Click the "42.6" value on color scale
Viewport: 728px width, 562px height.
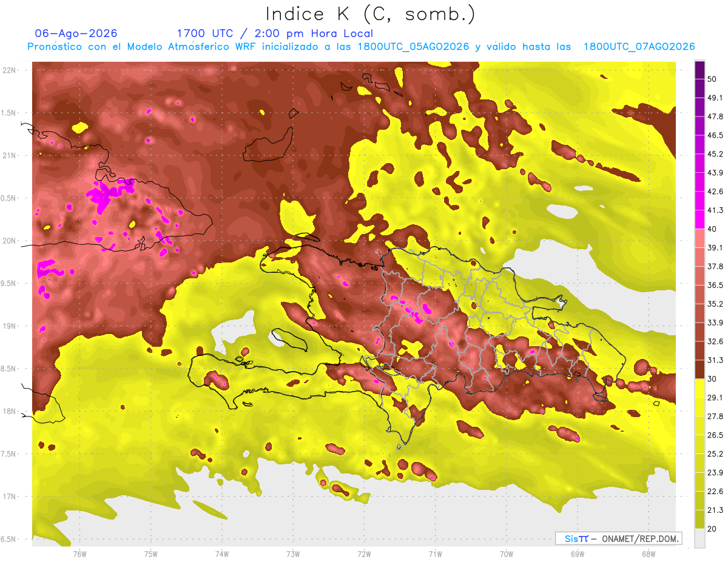715,192
